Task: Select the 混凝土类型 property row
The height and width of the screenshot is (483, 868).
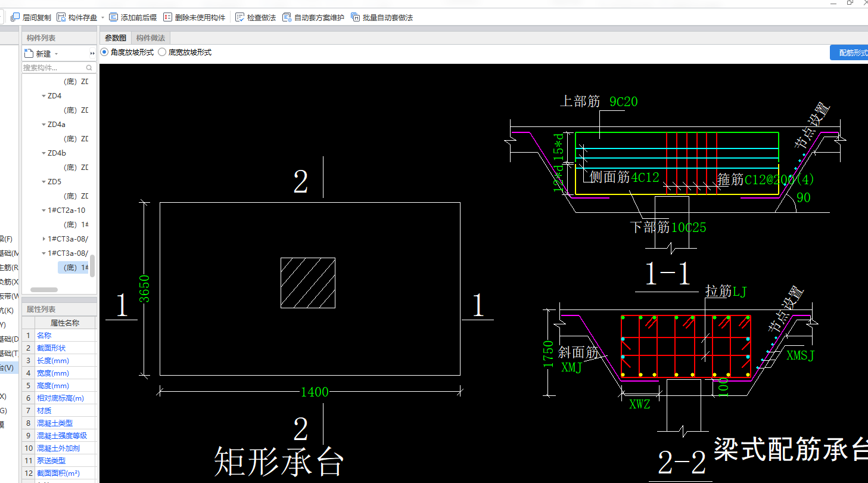Action: [x=59, y=423]
